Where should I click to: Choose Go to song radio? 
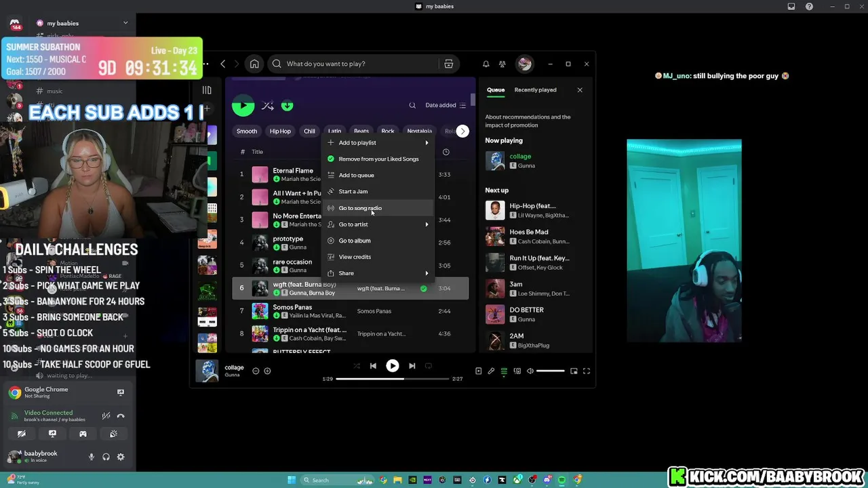click(x=378, y=208)
